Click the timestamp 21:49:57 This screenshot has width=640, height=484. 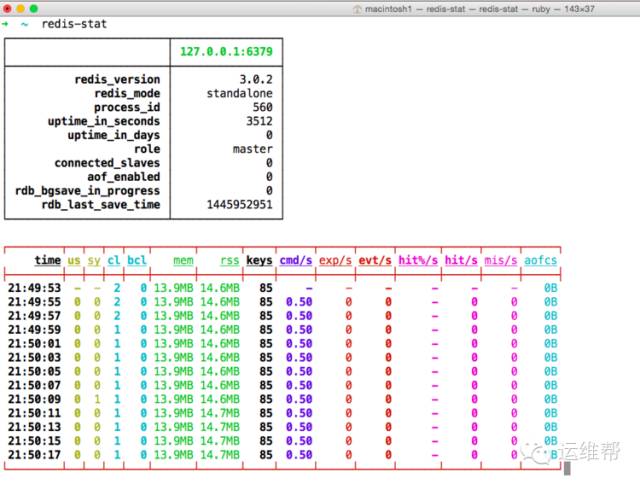point(34,316)
